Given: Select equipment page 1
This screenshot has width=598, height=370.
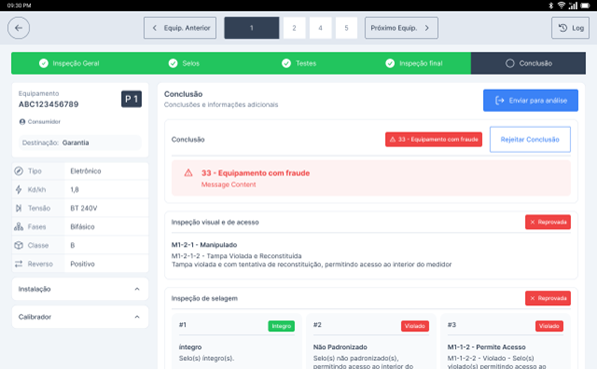Looking at the screenshot, I should coord(252,28).
